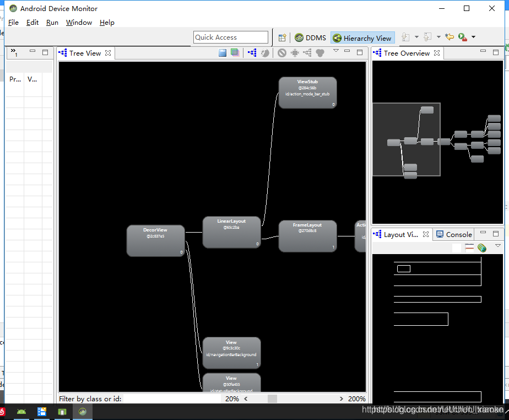Maximize the Layout View panel

coord(496,234)
